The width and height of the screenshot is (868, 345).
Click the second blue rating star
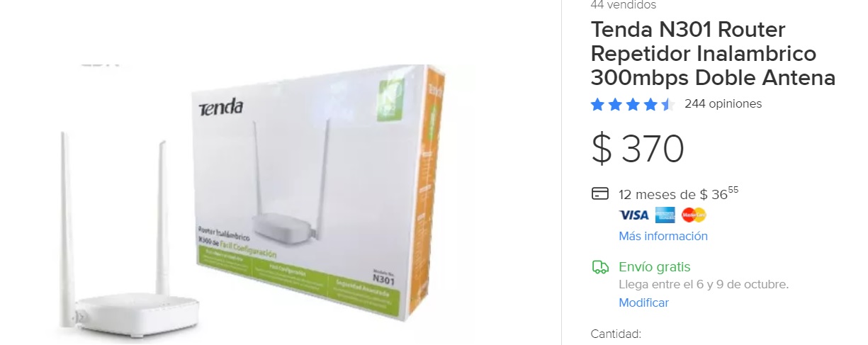coord(615,105)
